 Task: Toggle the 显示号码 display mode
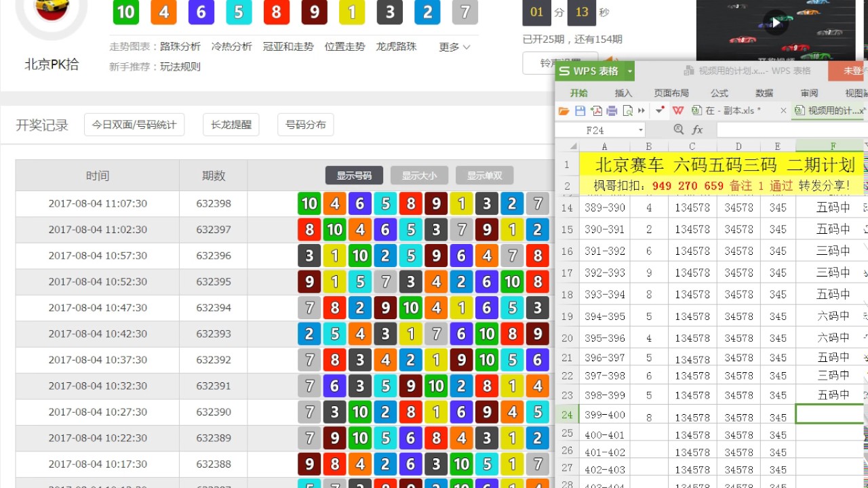pyautogui.click(x=354, y=176)
